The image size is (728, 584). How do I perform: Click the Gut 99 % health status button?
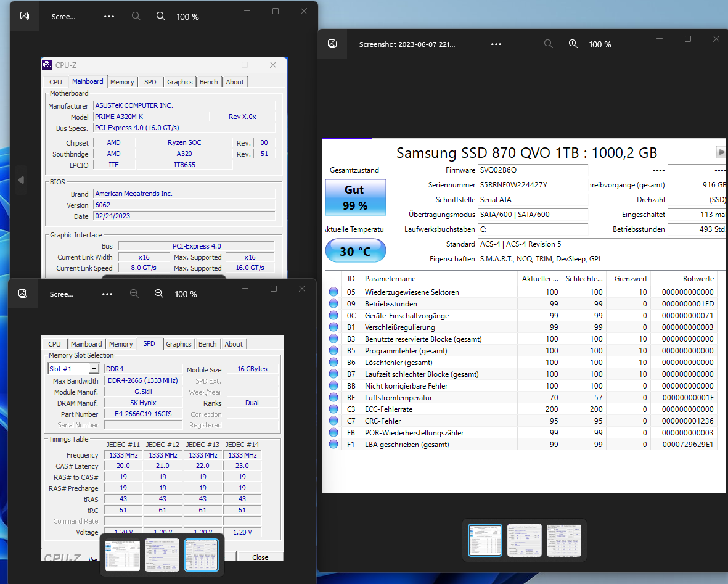(355, 197)
